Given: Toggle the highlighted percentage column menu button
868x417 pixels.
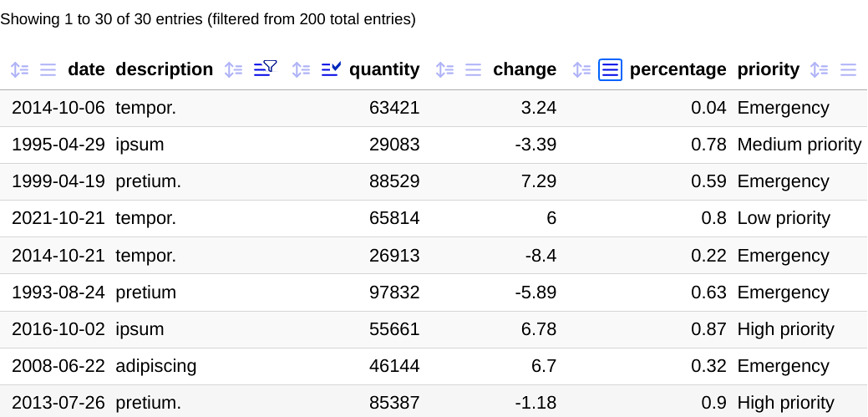Looking at the screenshot, I should [611, 70].
